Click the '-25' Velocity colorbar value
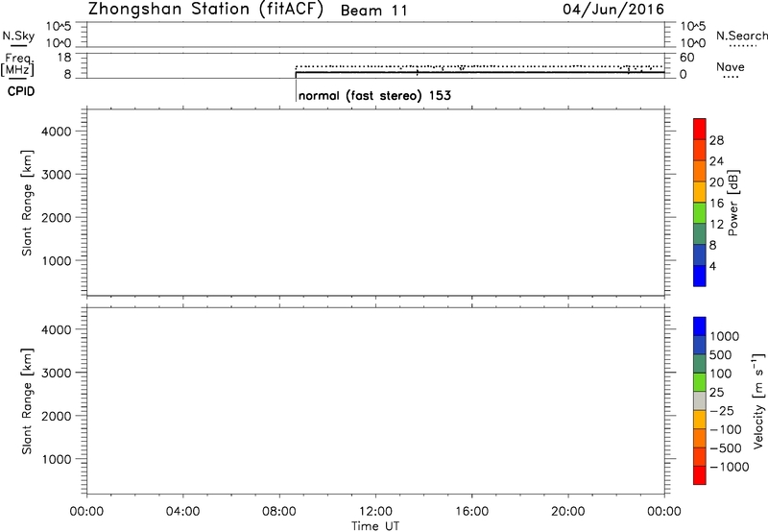768x532 pixels. [721, 411]
